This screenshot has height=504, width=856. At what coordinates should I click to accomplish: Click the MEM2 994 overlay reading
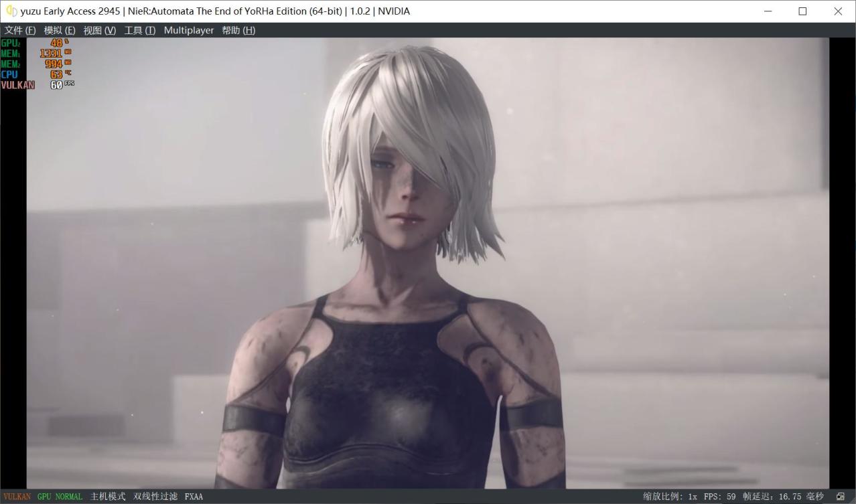click(36, 64)
